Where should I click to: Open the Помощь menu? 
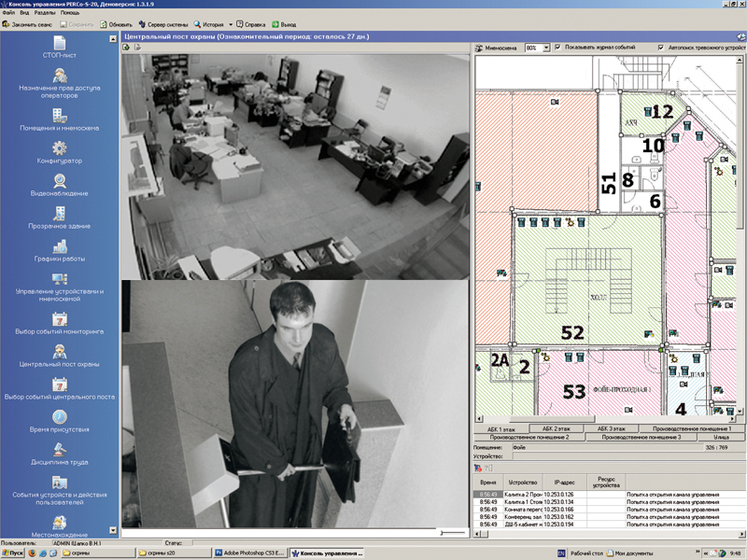tap(70, 13)
